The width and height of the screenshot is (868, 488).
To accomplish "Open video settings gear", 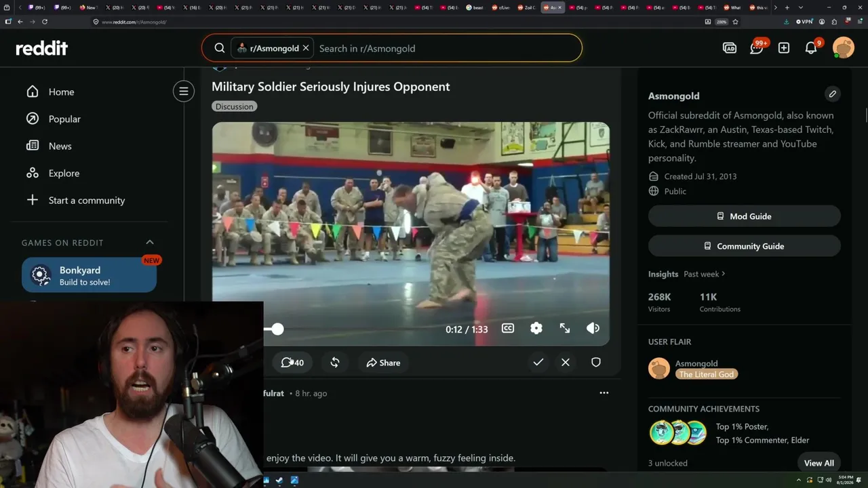I will (x=536, y=329).
